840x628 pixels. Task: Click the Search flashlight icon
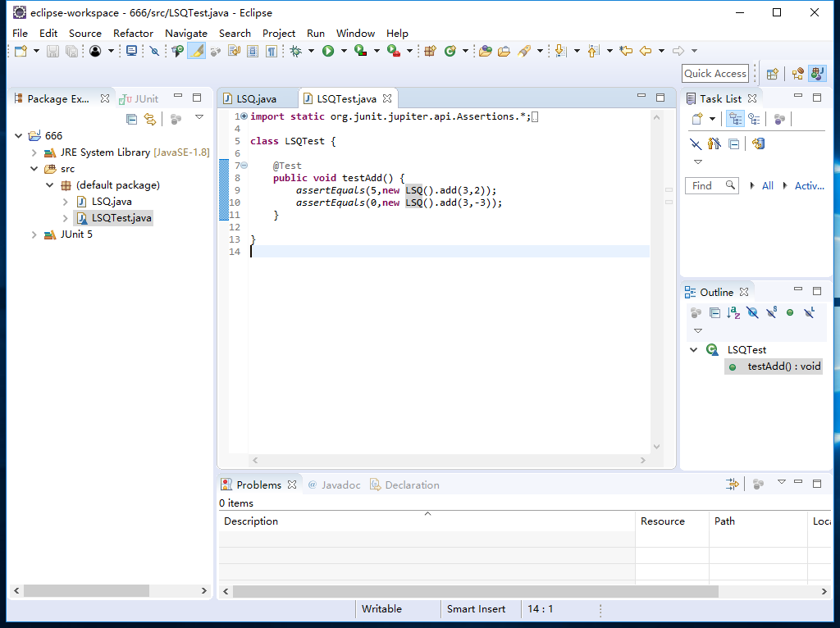(x=524, y=51)
